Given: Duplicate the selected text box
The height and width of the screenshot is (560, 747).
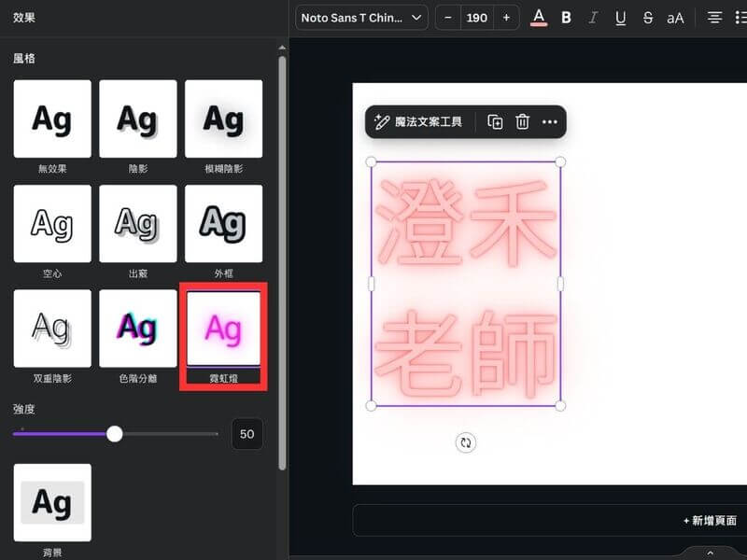Looking at the screenshot, I should (495, 121).
